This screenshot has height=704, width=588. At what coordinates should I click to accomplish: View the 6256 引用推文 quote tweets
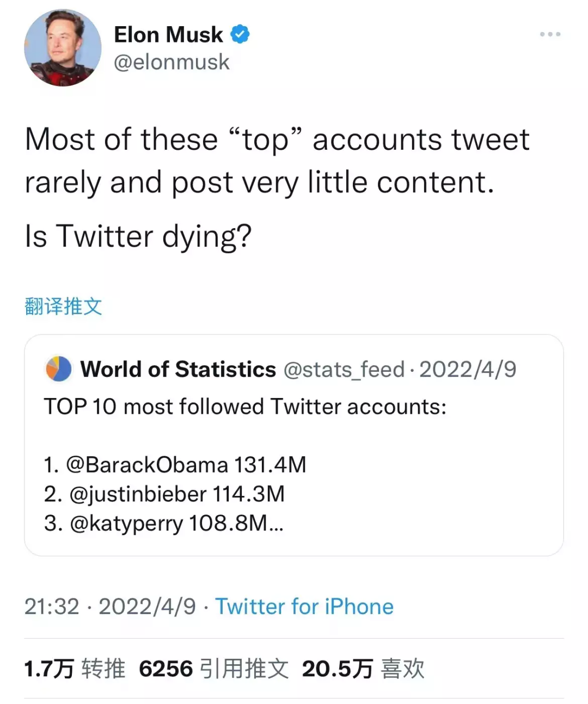click(213, 669)
